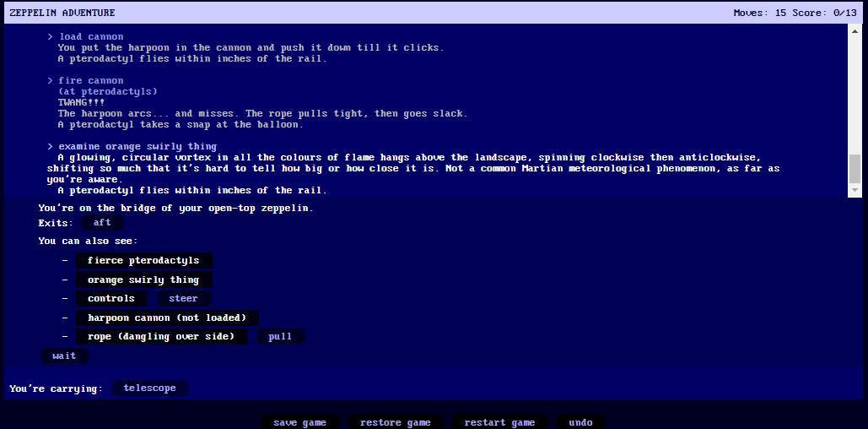Viewport: 868px width, 429px height.
Task: Click scrollbar down arrow in transcript
Action: 855,189
